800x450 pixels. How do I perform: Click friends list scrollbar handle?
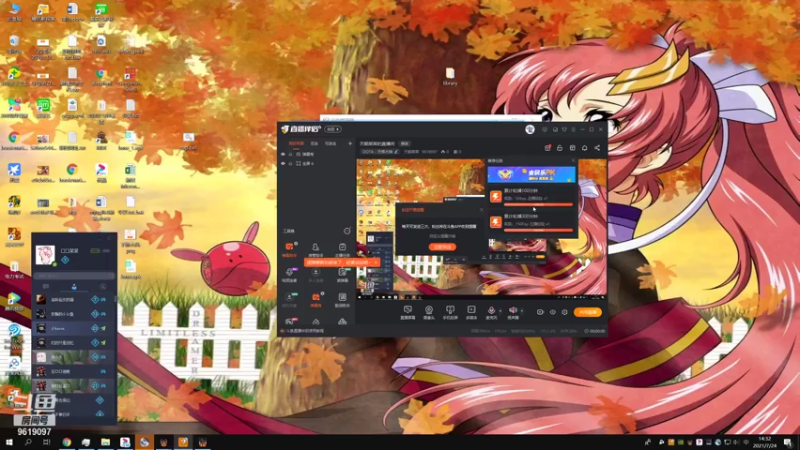pos(115,298)
